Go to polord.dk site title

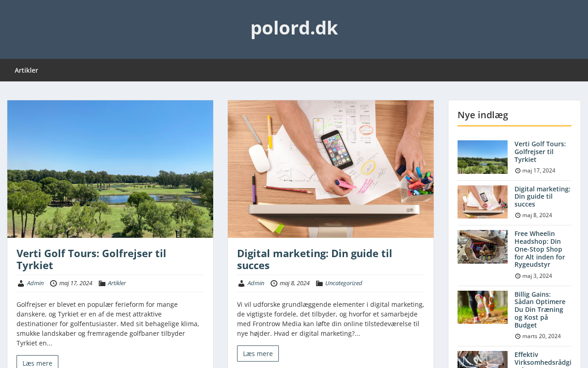(294, 28)
